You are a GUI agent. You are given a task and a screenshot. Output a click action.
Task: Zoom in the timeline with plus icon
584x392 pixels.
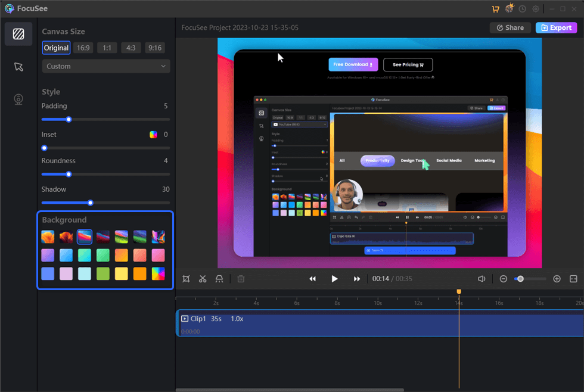[557, 279]
